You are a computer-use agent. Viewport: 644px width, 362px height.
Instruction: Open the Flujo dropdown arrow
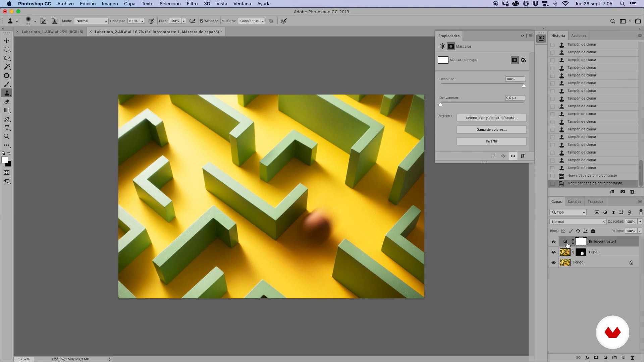tap(183, 21)
